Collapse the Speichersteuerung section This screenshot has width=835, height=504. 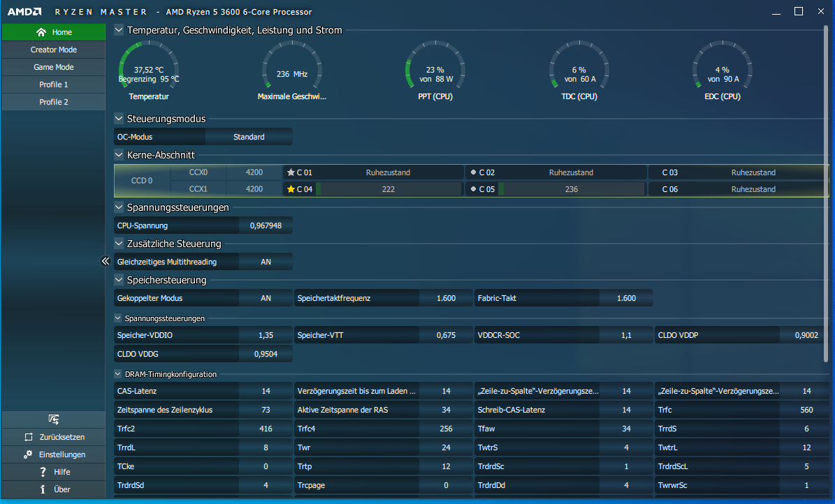point(119,279)
